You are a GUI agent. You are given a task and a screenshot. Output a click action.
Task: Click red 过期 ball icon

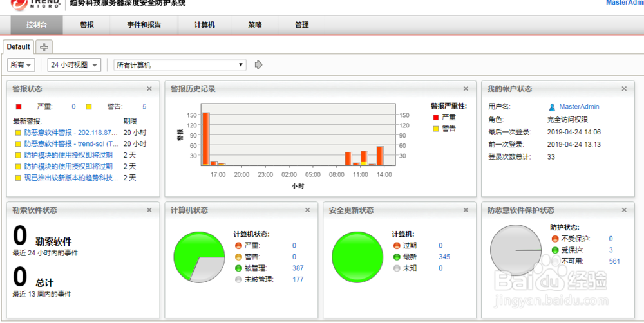(x=397, y=245)
